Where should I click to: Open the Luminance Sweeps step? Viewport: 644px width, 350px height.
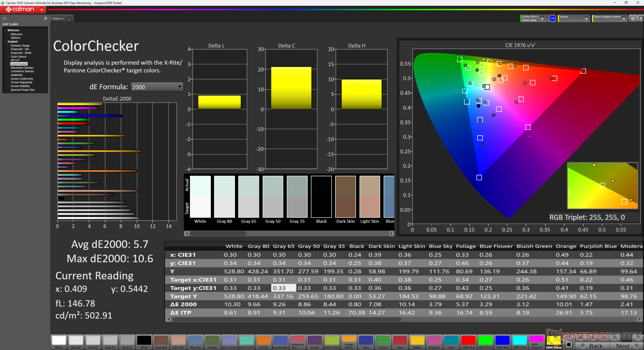pos(22,71)
